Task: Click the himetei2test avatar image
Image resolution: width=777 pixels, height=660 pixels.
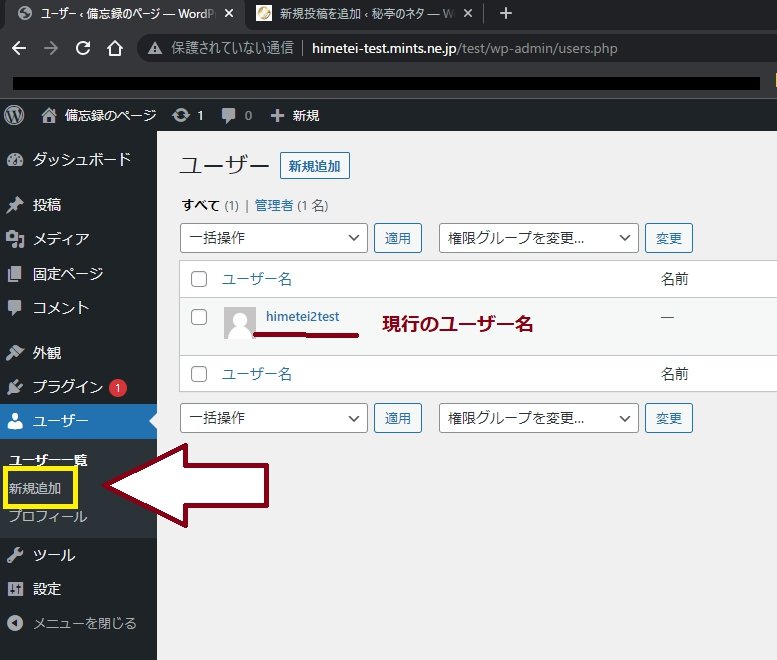Action: (x=240, y=323)
